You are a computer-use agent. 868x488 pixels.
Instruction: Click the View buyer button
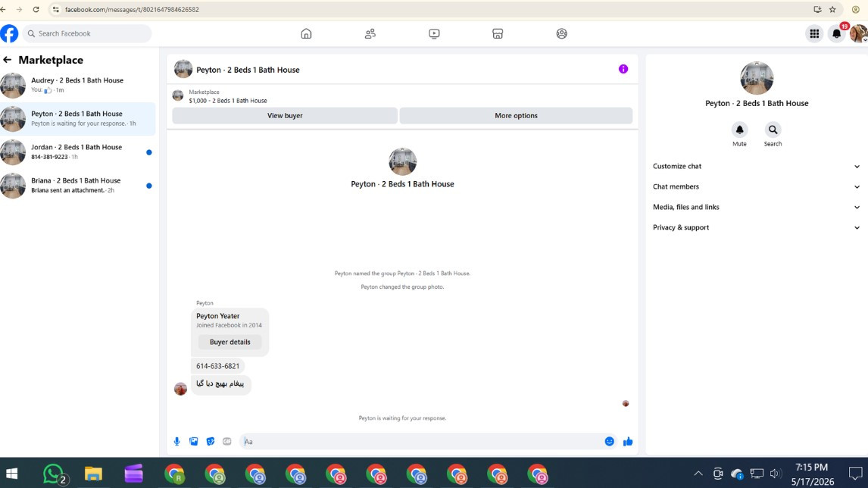point(285,116)
